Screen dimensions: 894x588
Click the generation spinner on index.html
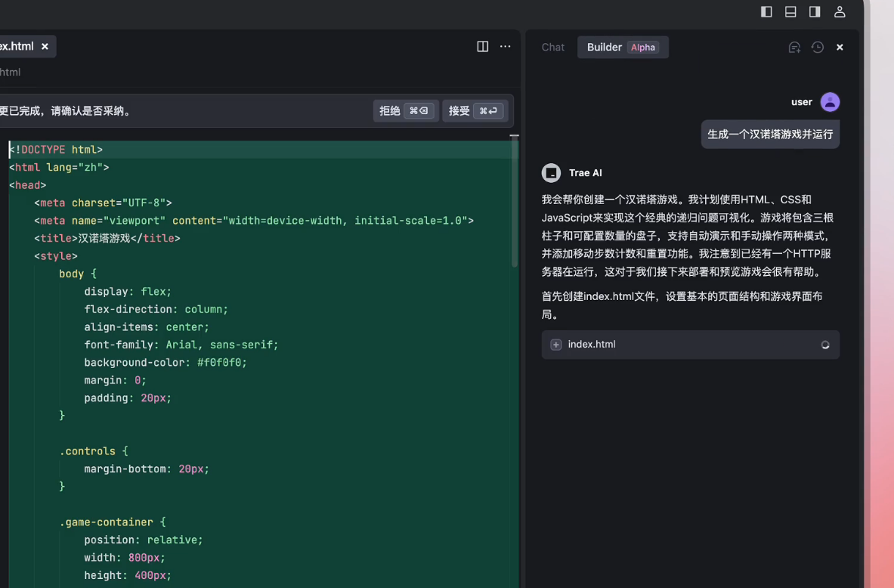click(825, 344)
